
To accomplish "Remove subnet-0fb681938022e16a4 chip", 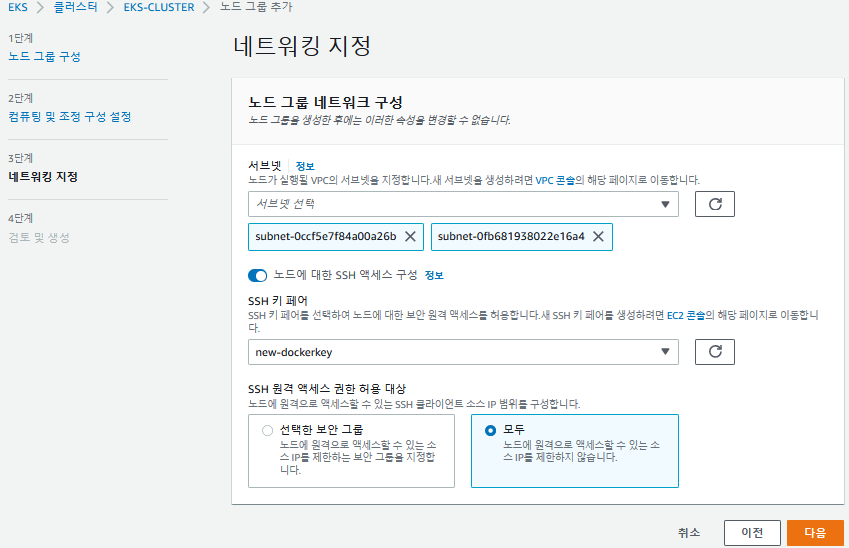I will (598, 237).
